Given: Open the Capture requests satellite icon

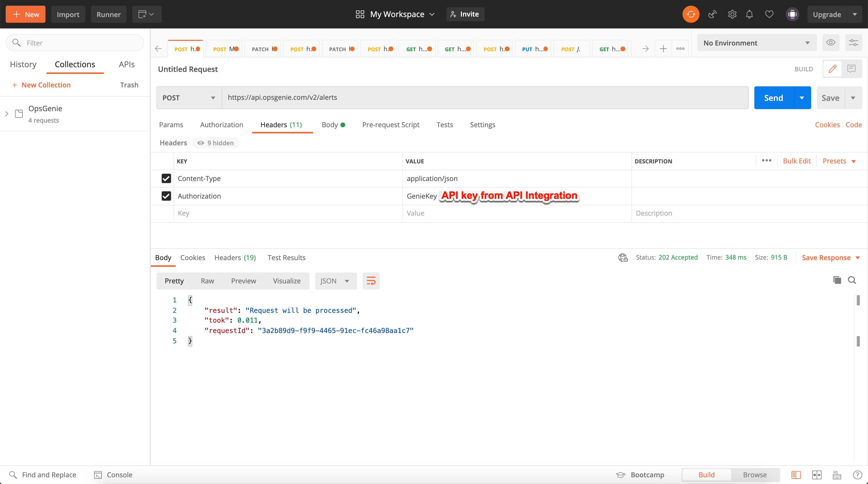Looking at the screenshot, I should (x=712, y=14).
